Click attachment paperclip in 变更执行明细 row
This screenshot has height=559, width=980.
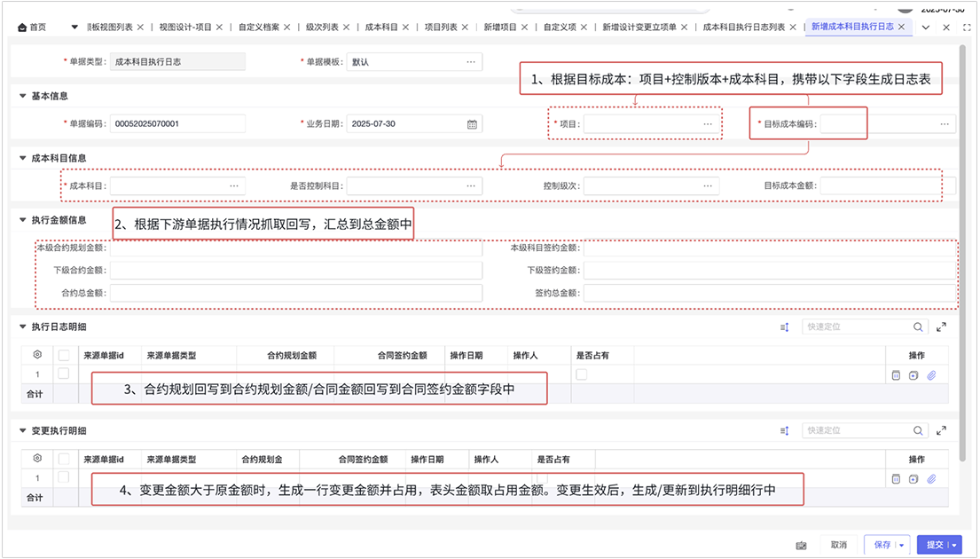click(x=932, y=479)
